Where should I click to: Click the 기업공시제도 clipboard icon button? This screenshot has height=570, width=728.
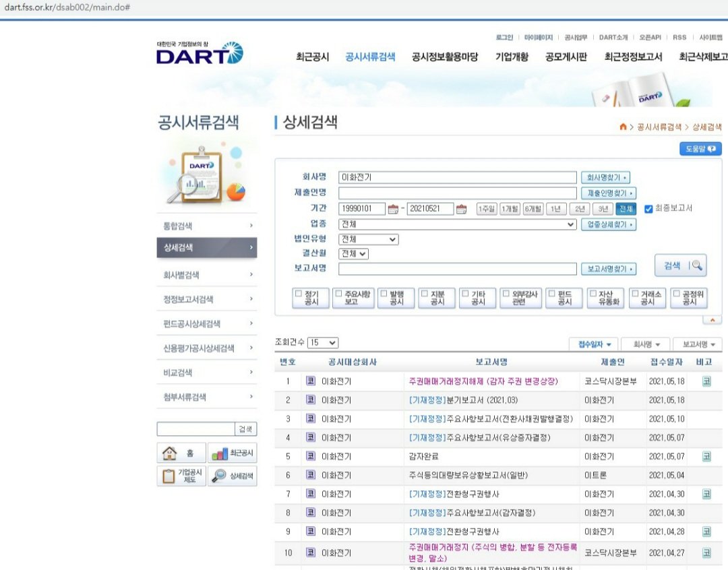click(181, 476)
